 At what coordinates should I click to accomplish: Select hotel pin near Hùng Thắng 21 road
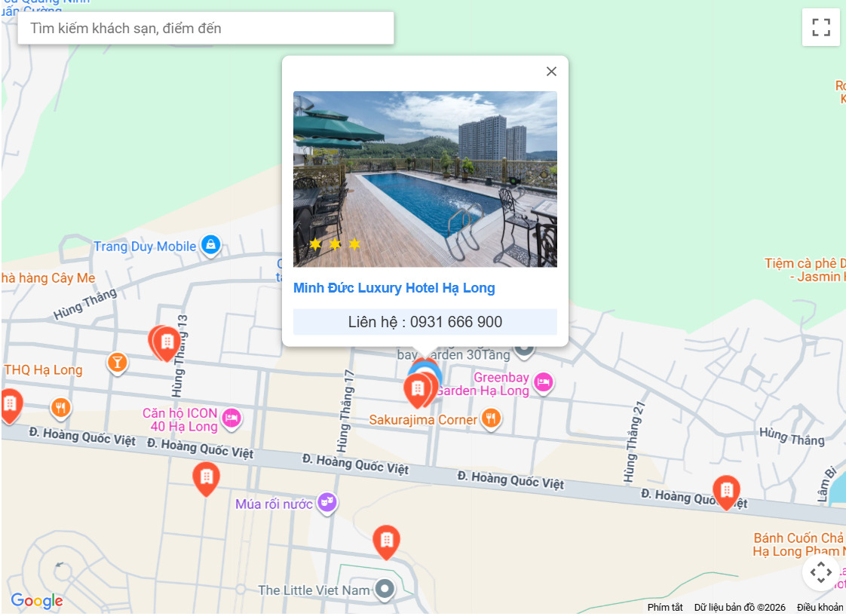coord(726,492)
